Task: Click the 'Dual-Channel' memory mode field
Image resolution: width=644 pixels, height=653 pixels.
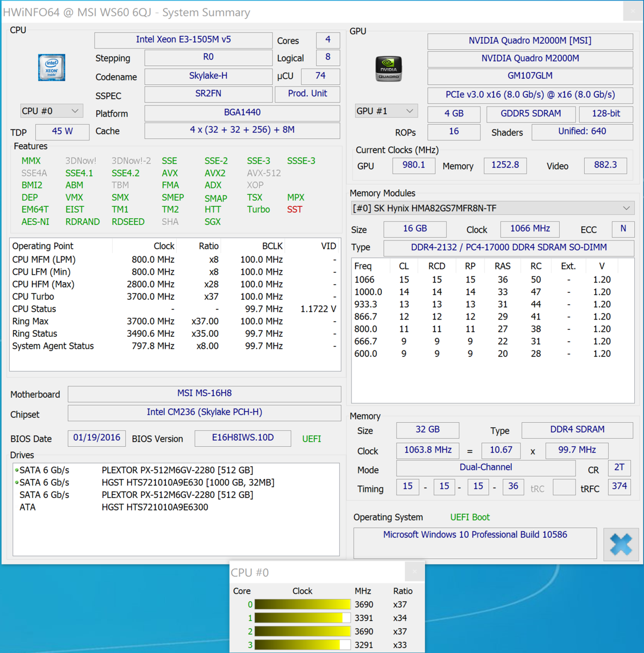Action: (x=486, y=468)
